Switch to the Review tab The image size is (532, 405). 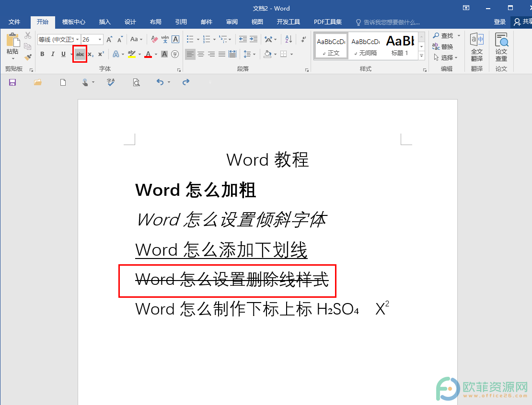point(232,22)
